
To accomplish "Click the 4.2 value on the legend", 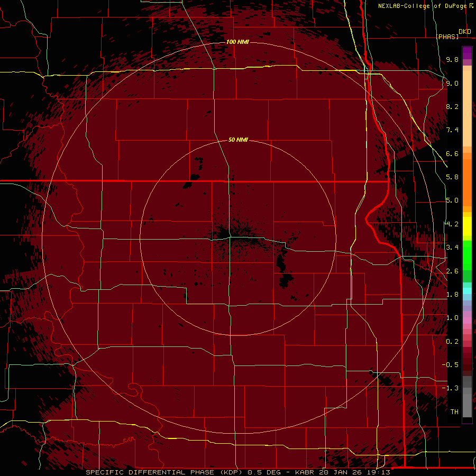I will coord(452,224).
